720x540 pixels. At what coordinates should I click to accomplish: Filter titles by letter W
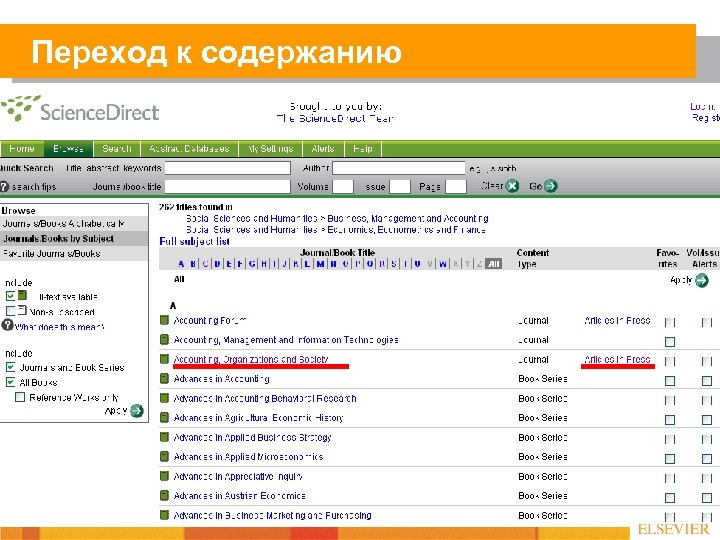pyautogui.click(x=443, y=264)
